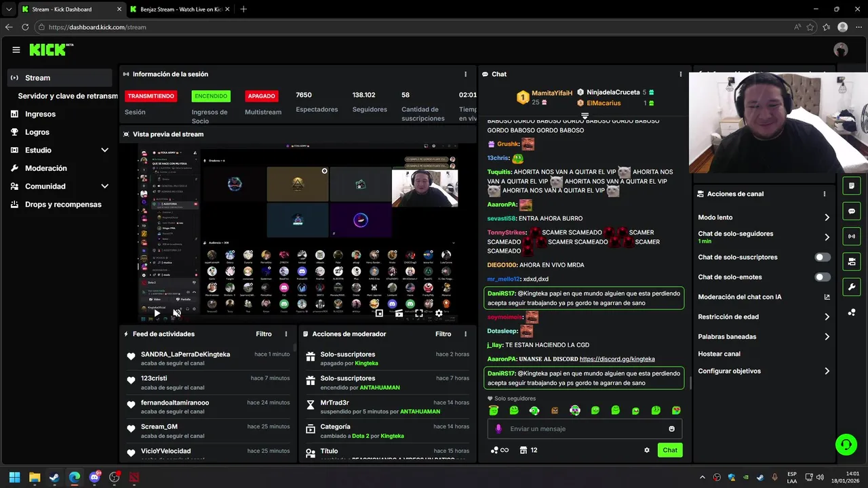Open the session info icon in right sidebar
This screenshot has width=868, height=488.
[x=852, y=186]
